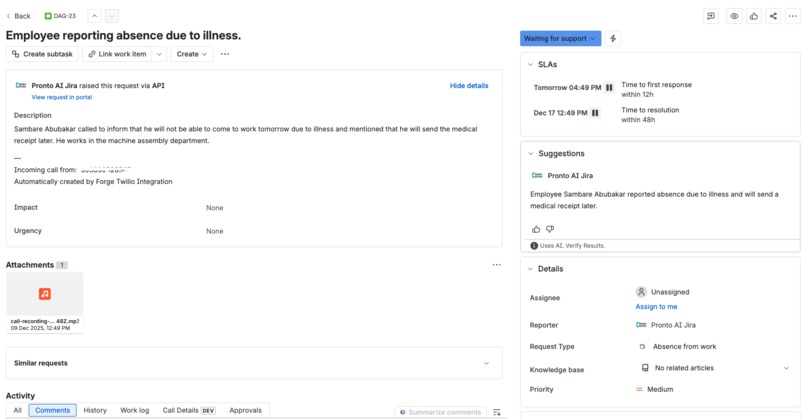The height and width of the screenshot is (419, 806).
Task: Switch to the All activity tab
Action: pyautogui.click(x=17, y=410)
